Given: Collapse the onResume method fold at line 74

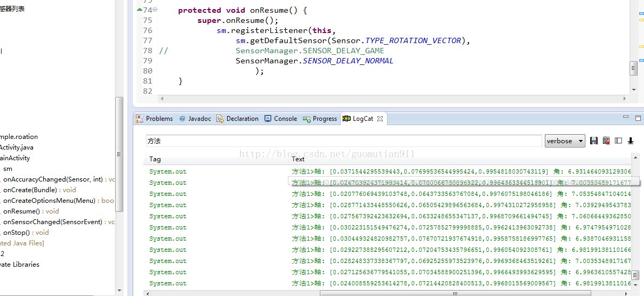Looking at the screenshot, I should pyautogui.click(x=155, y=10).
